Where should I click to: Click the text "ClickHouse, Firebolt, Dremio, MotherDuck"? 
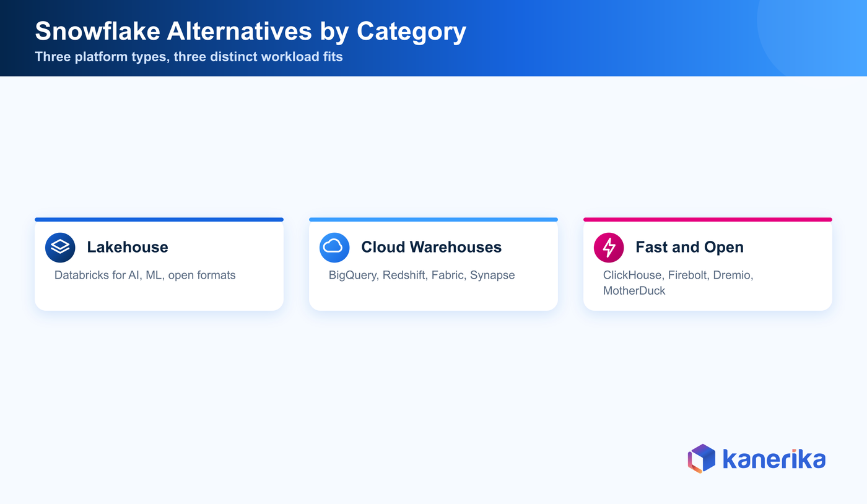tap(678, 283)
